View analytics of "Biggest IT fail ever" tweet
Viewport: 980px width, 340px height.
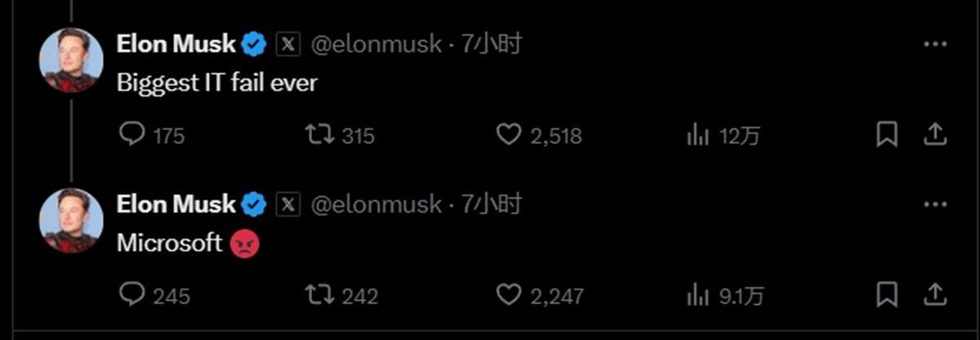coord(697,135)
